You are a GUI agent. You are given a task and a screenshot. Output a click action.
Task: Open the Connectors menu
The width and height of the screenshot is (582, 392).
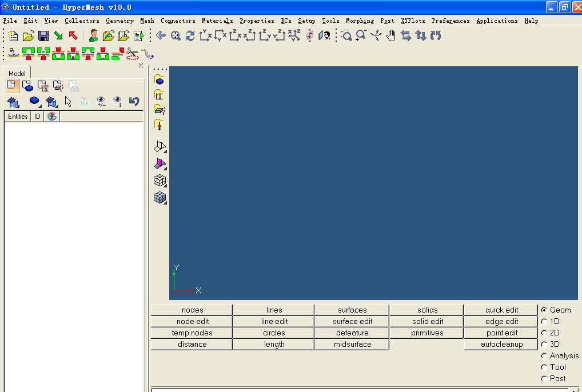tap(178, 21)
